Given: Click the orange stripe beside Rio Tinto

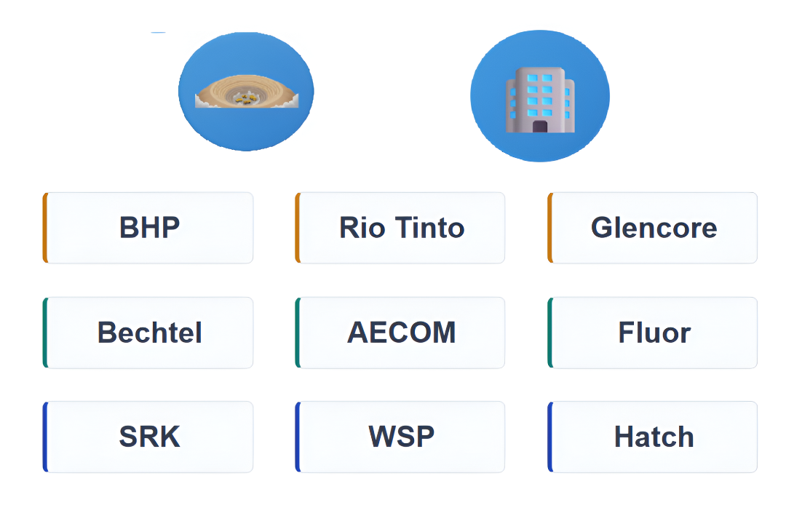Looking at the screenshot, I should 298,228.
